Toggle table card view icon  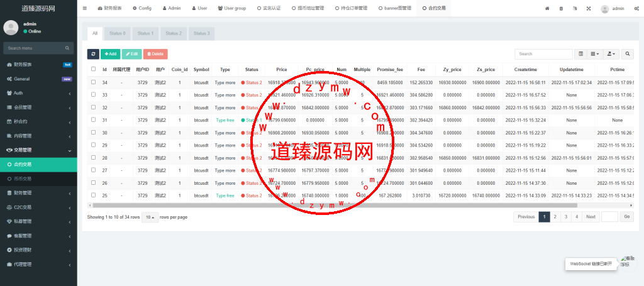[580, 54]
